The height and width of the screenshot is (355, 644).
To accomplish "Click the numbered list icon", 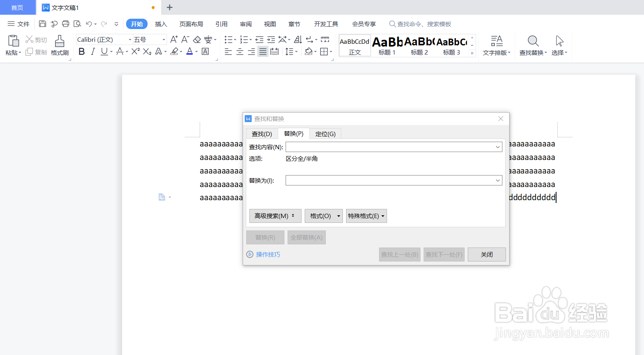I will pos(244,39).
